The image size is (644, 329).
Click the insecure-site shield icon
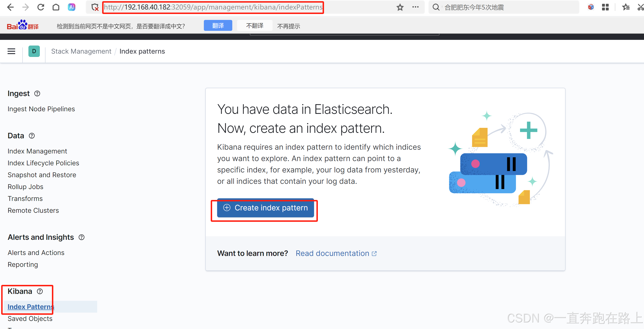pos(95,7)
